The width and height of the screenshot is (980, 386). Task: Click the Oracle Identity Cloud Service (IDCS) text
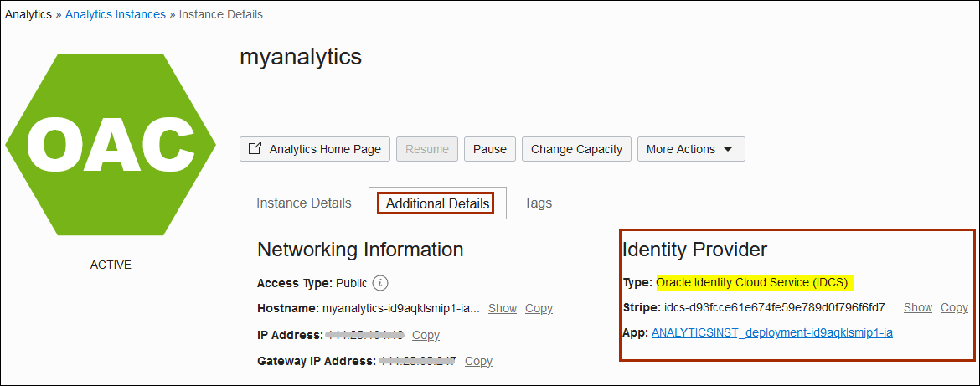[752, 282]
